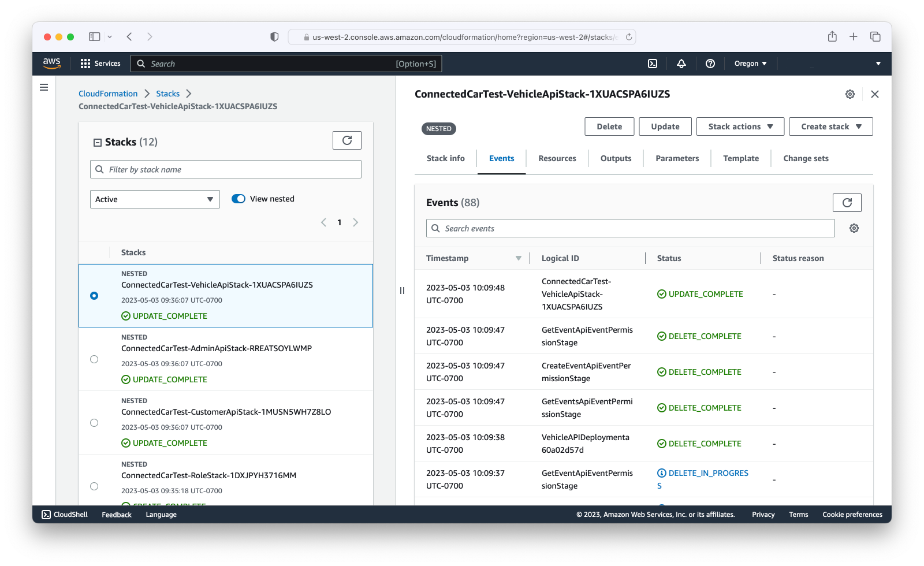This screenshot has height=566, width=924.
Task: Toggle View nested switch
Action: coord(239,199)
